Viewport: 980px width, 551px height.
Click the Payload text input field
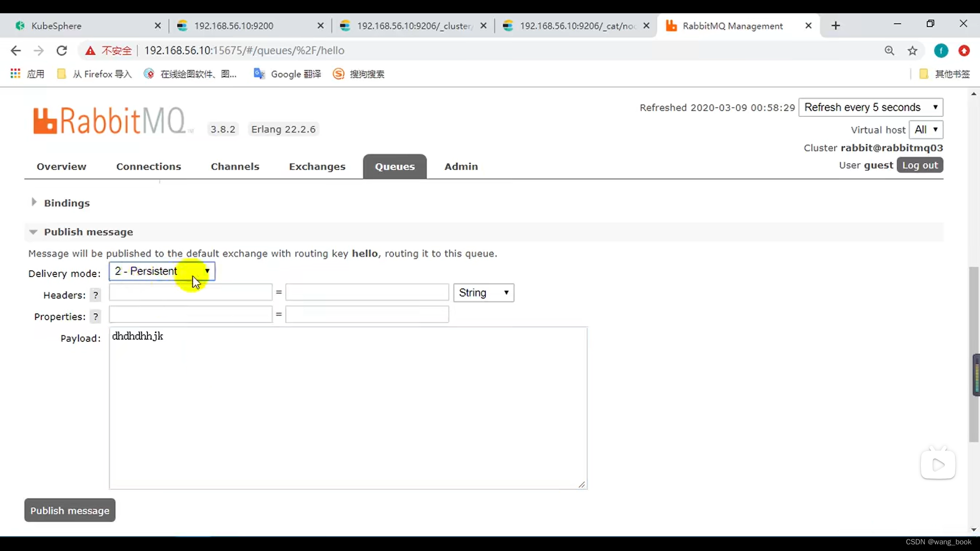(347, 406)
